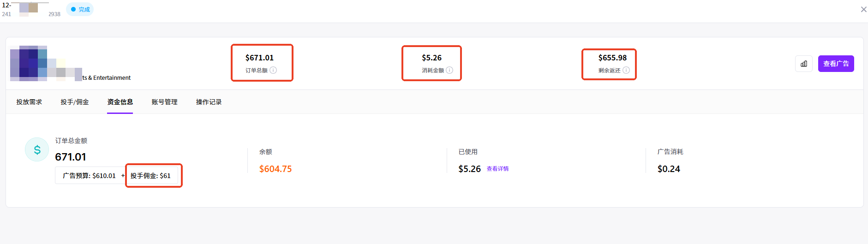Click the 投手佣金 $61 box
The width and height of the screenshot is (868, 244).
151,176
